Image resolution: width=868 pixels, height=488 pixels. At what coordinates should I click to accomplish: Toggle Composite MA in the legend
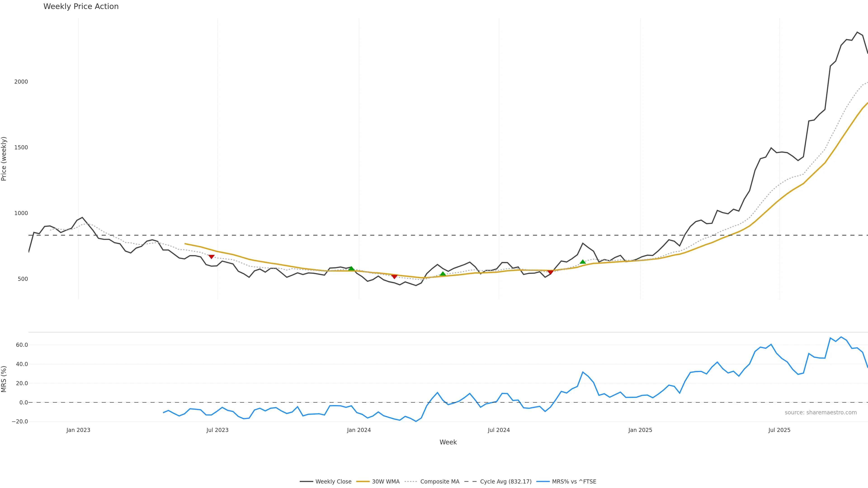pos(439,482)
